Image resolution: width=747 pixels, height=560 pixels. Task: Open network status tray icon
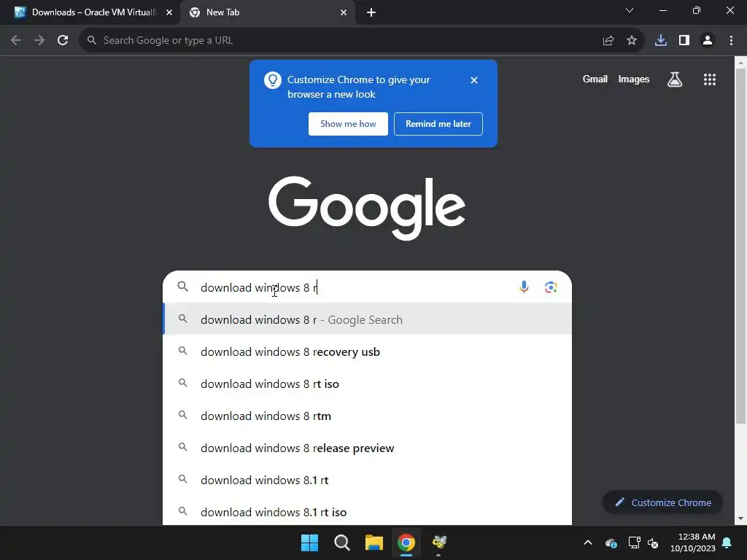634,542
